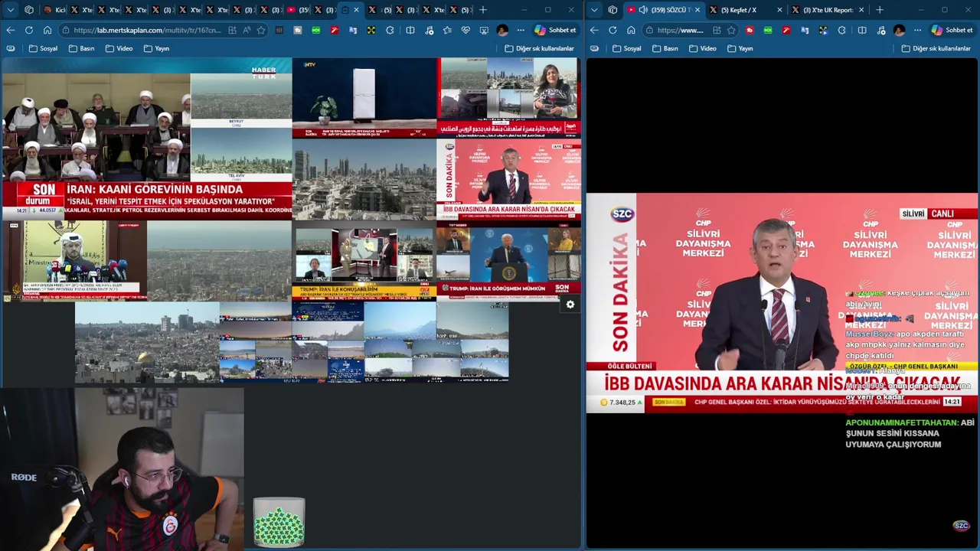This screenshot has height=551, width=980.
Task: Mute the SÖZCÜ tab via speaker icon
Action: tap(643, 10)
